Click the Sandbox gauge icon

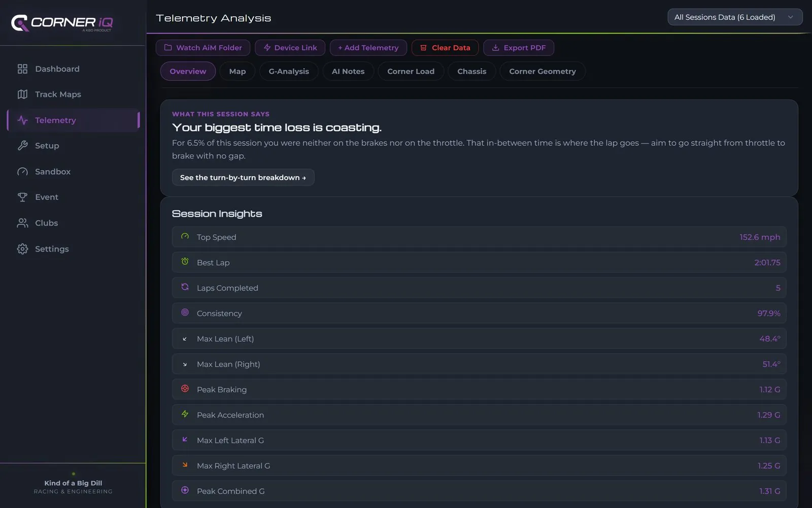tap(22, 171)
